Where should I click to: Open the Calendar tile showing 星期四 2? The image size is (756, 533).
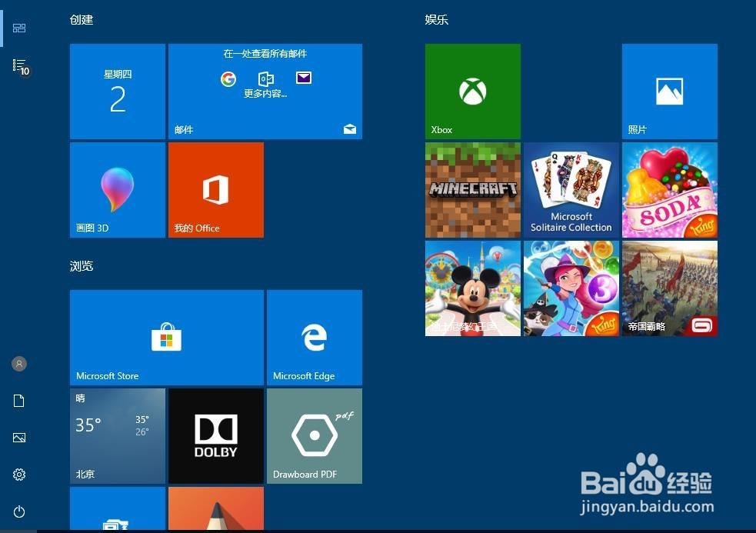point(118,92)
